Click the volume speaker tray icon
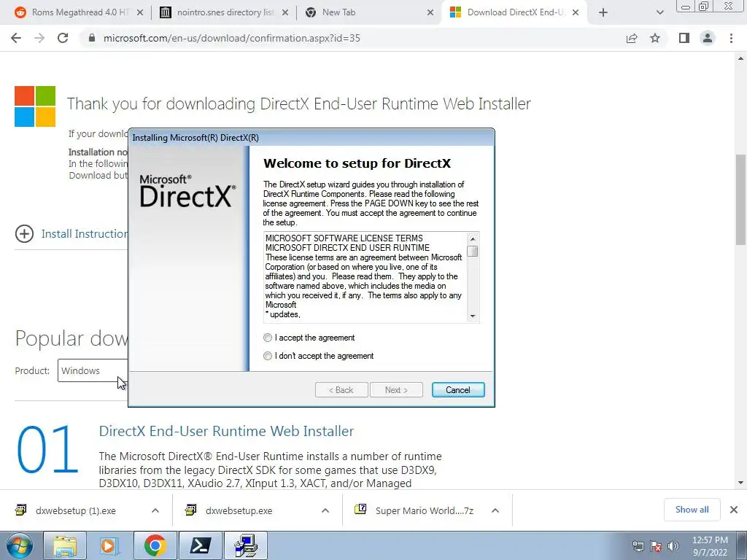The image size is (747, 560). [x=673, y=546]
